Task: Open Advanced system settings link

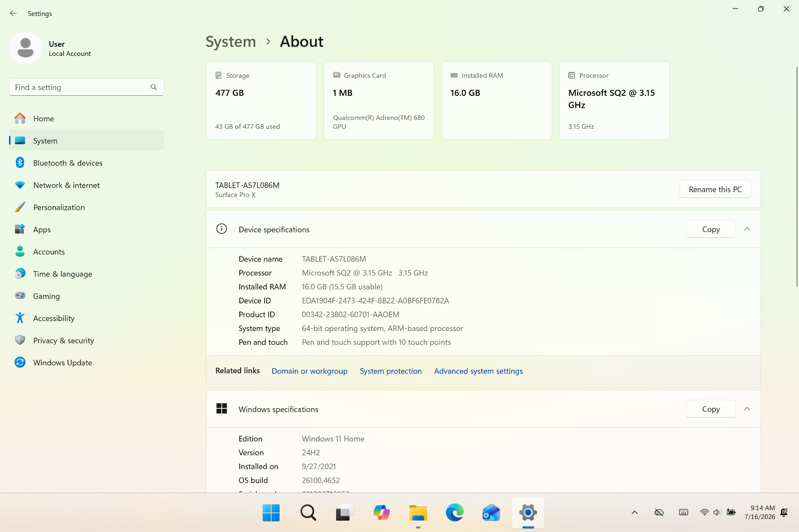Action: click(x=478, y=371)
